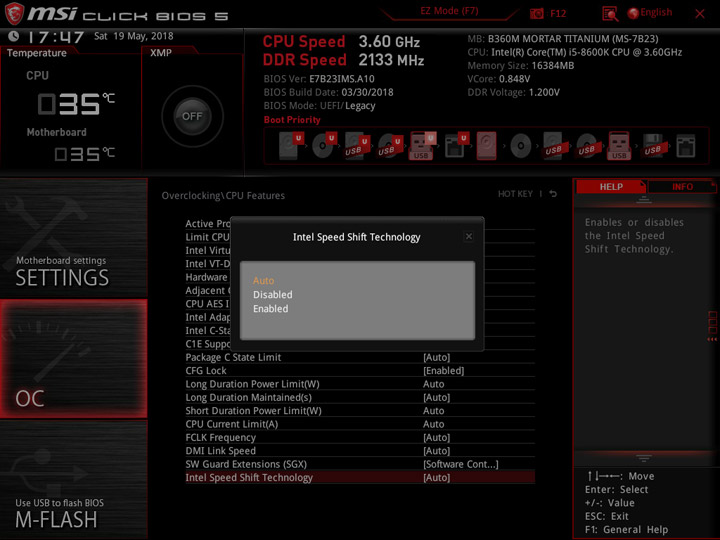Viewport: 720px width, 540px height.
Task: Edit Long Duration Power Limit(W) Auto field
Action: pos(433,384)
